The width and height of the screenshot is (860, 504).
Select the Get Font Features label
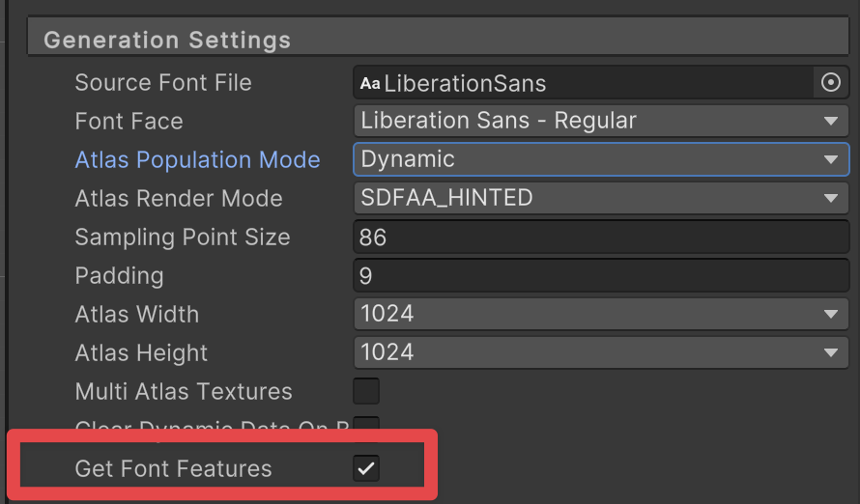[173, 468]
